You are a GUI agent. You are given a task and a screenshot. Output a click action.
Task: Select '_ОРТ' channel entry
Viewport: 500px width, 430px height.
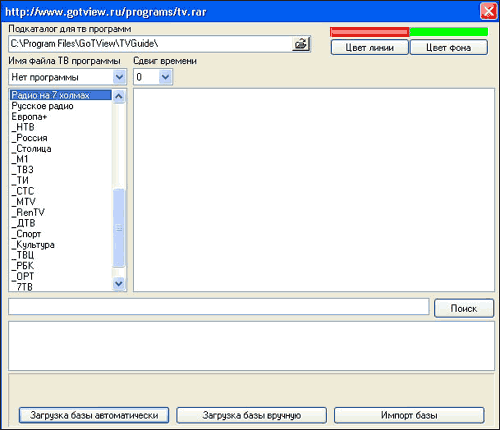(x=61, y=277)
